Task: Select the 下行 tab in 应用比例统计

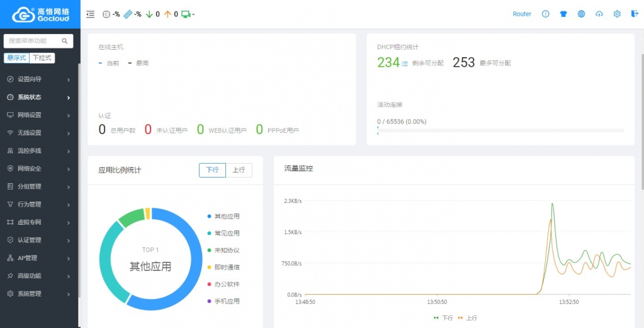Action: pos(212,170)
